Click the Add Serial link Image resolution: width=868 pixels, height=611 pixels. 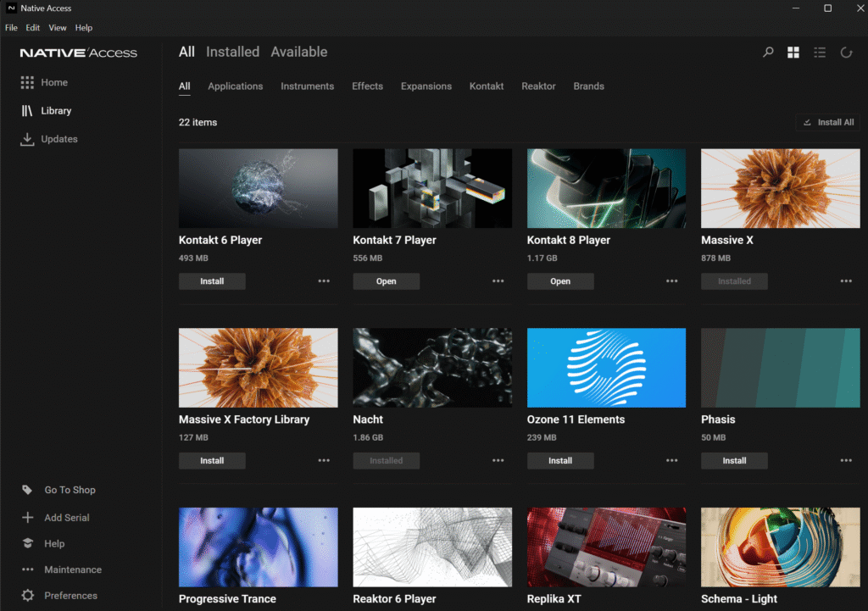coord(67,518)
